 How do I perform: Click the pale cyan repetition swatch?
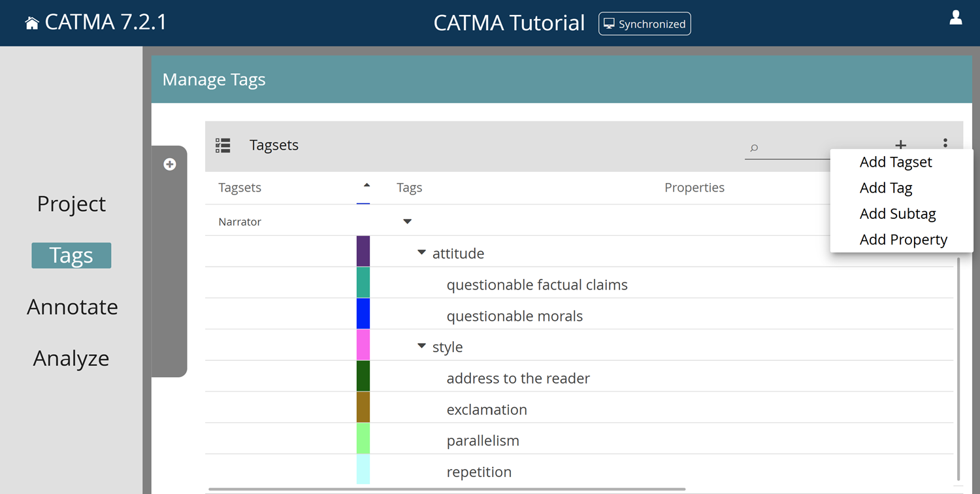[x=363, y=469]
